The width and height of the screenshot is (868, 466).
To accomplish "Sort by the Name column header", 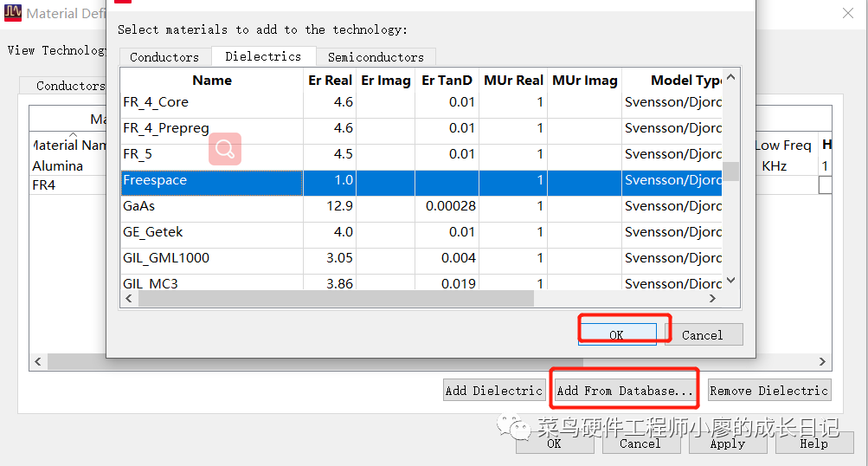I will 212,81.
